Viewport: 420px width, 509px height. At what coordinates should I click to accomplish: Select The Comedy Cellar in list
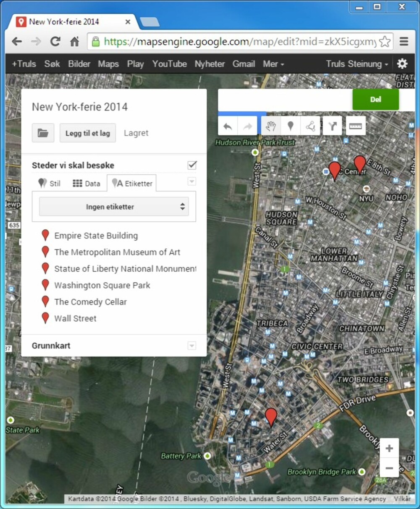[90, 302]
